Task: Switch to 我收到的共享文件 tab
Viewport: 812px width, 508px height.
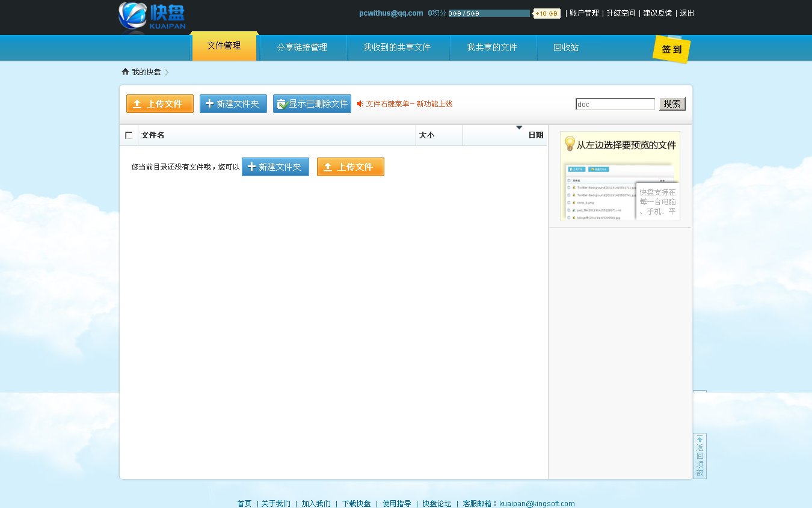Action: [x=397, y=47]
